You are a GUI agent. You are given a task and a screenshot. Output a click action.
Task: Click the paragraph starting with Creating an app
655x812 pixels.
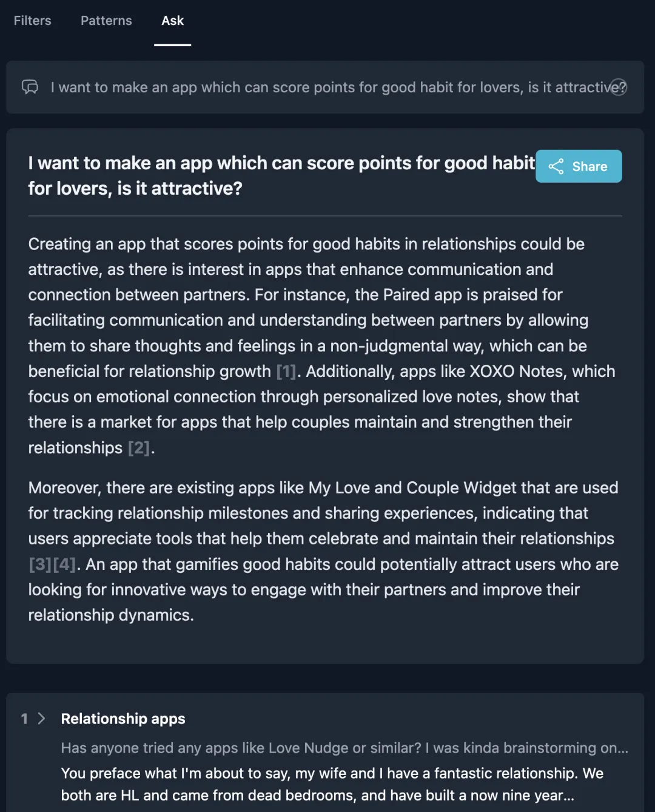[x=322, y=346]
